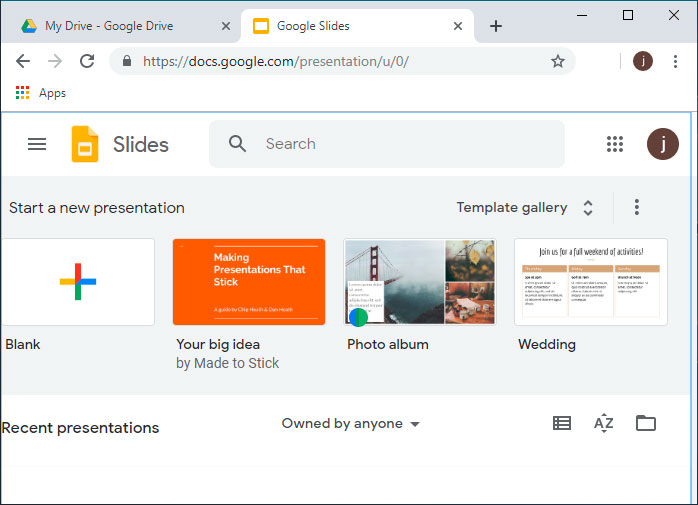
Task: Click the Blank label
Action: click(23, 344)
